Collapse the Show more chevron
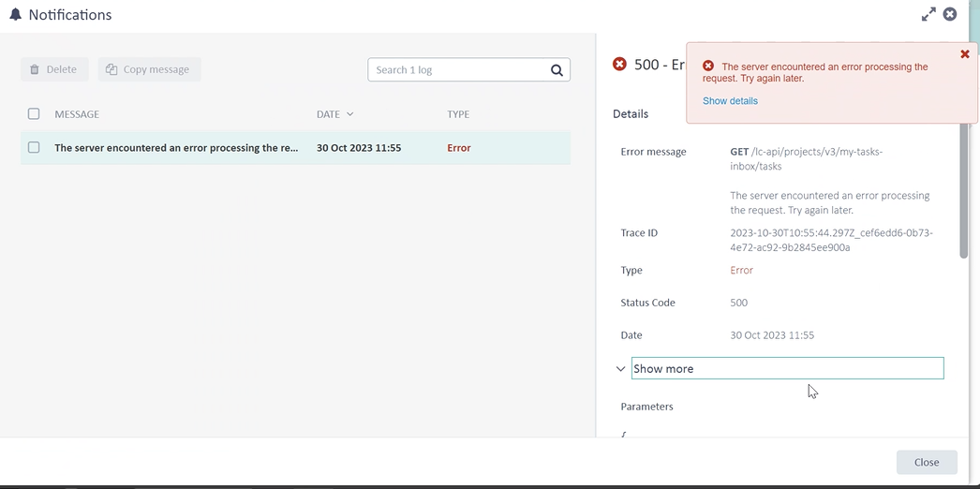Screen dimensions: 980x489 (620, 369)
